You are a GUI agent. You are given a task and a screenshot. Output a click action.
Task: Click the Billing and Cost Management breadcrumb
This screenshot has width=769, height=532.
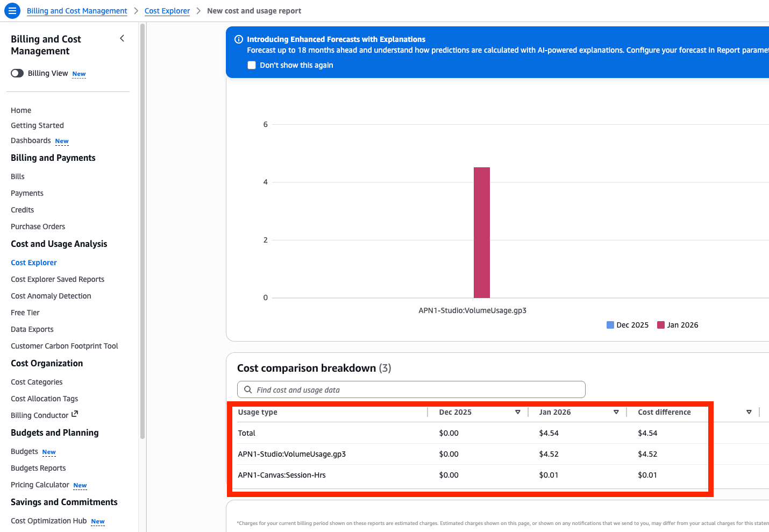pos(77,11)
